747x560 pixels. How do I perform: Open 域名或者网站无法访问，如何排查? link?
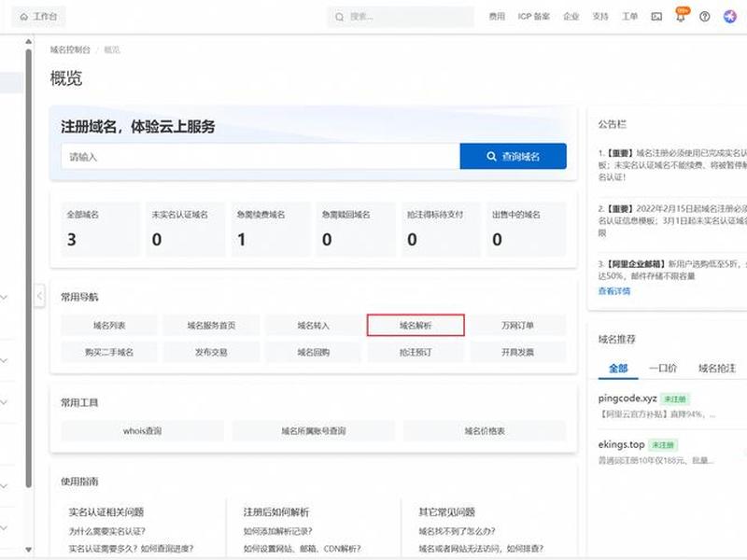point(481,549)
